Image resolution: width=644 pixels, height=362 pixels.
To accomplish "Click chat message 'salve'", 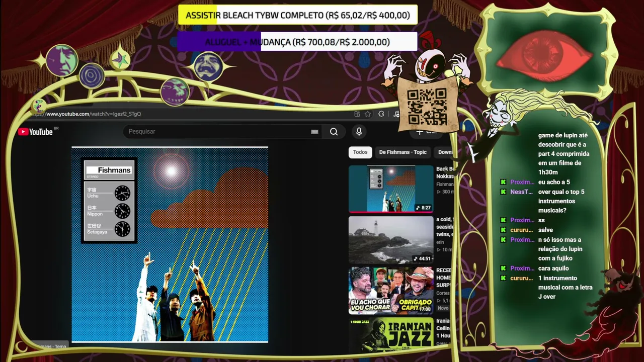I will (x=545, y=230).
